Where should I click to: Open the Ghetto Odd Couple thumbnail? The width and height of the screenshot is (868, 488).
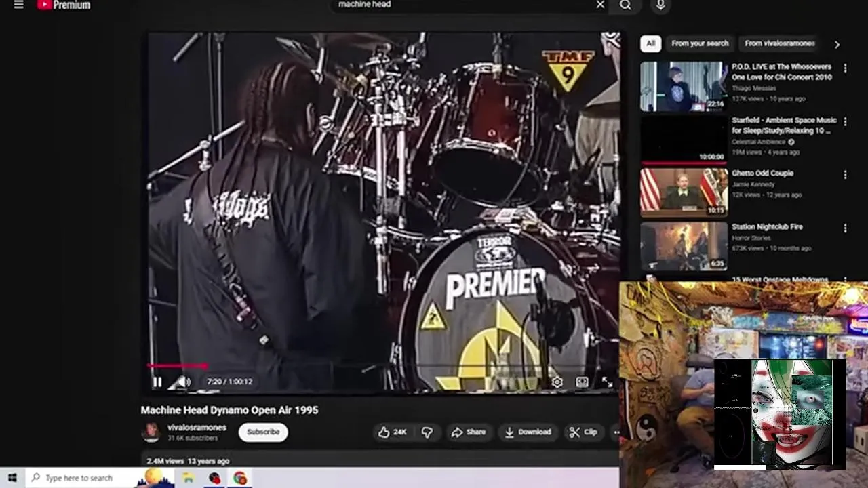click(x=684, y=192)
